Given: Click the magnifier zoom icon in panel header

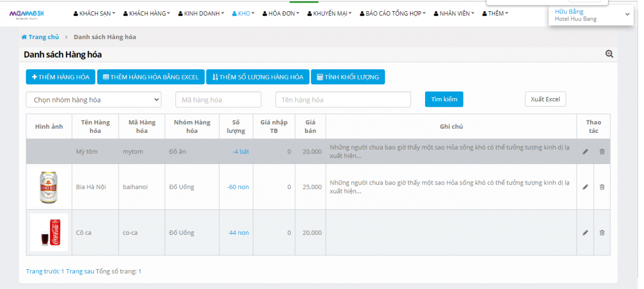Looking at the screenshot, I should point(609,54).
